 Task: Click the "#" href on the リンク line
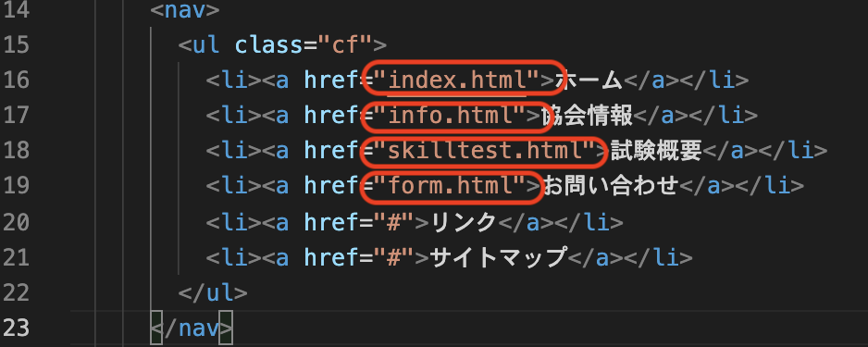click(x=394, y=222)
